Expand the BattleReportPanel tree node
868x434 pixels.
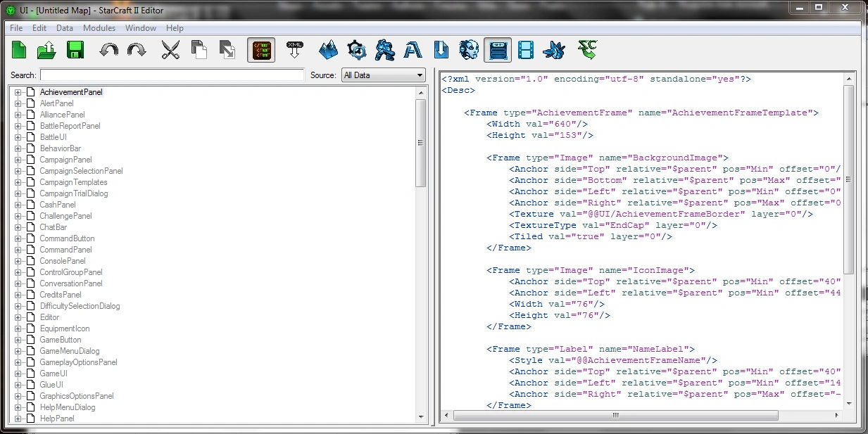pos(18,126)
